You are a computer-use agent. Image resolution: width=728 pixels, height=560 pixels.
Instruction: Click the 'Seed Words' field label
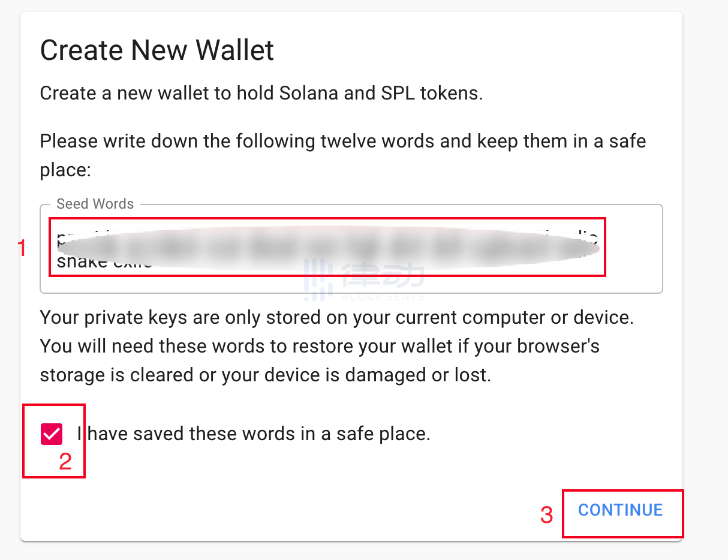tap(95, 204)
